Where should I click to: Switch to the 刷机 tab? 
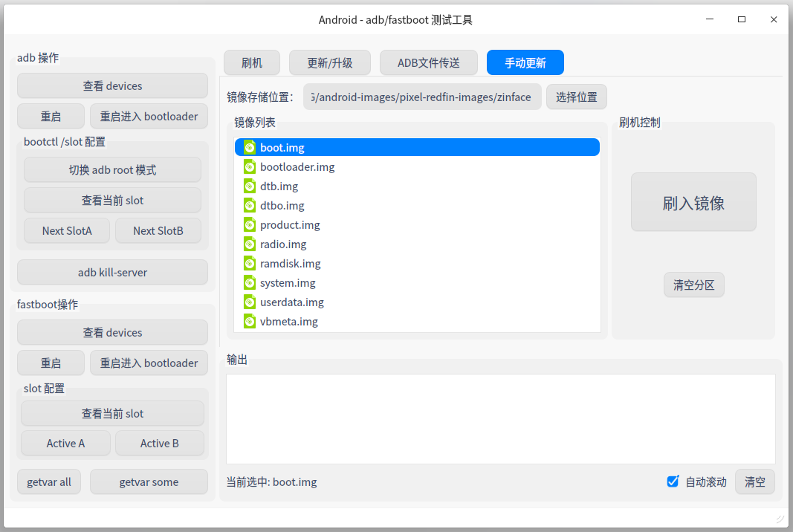[x=252, y=63]
